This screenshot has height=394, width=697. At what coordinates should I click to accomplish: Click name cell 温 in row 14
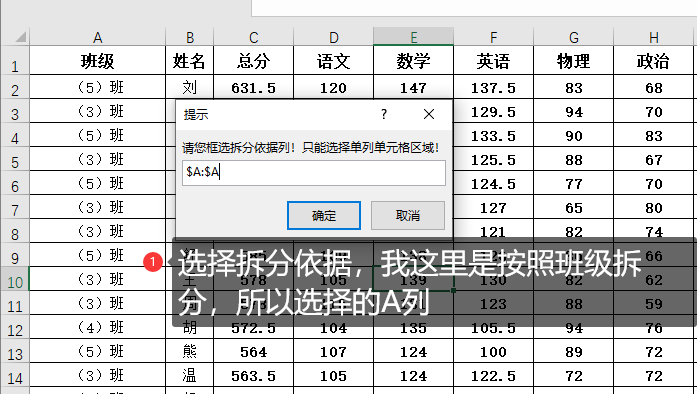coord(190,376)
